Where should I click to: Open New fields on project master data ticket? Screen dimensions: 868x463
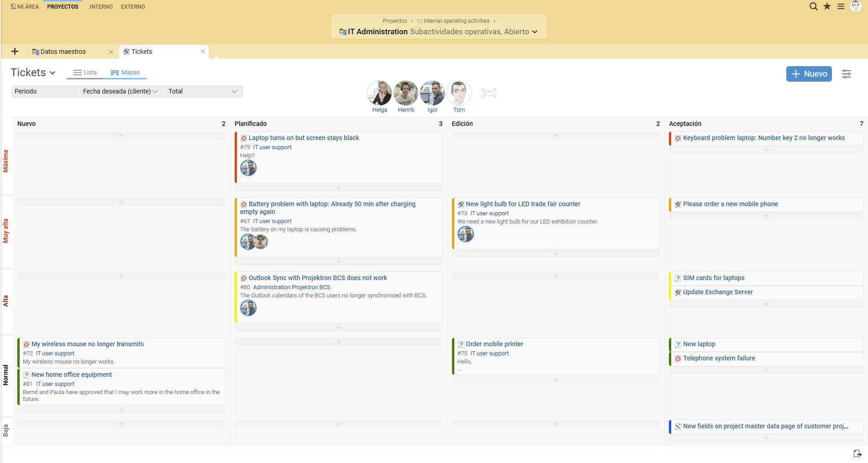coord(765,426)
